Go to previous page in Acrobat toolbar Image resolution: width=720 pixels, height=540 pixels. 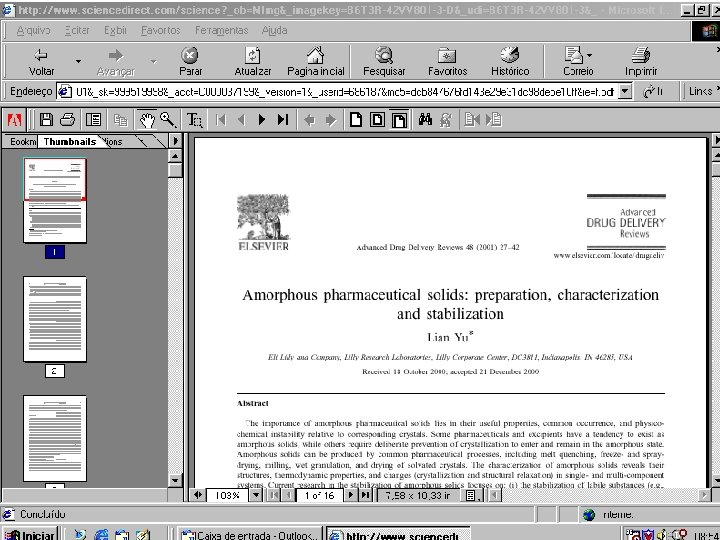[x=242, y=120]
